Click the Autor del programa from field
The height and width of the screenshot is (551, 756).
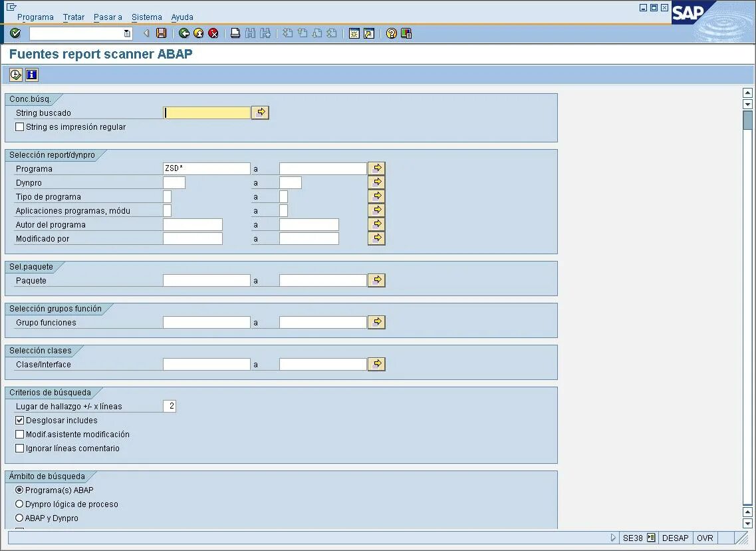coord(193,224)
